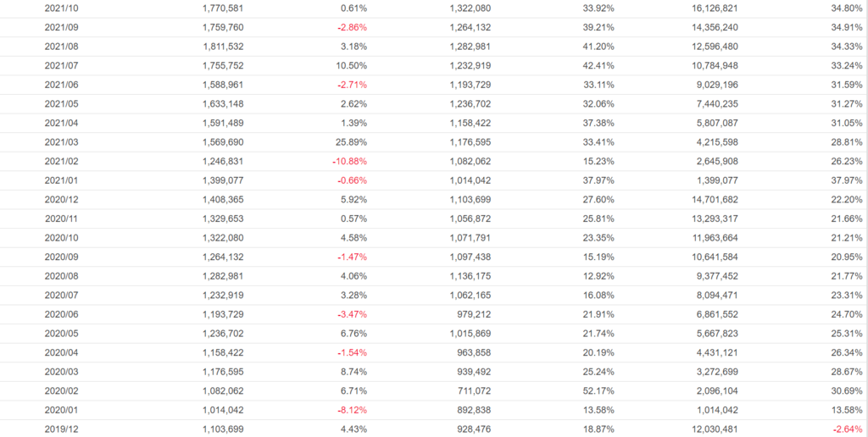Click the 2021/03 date cell

(x=61, y=142)
